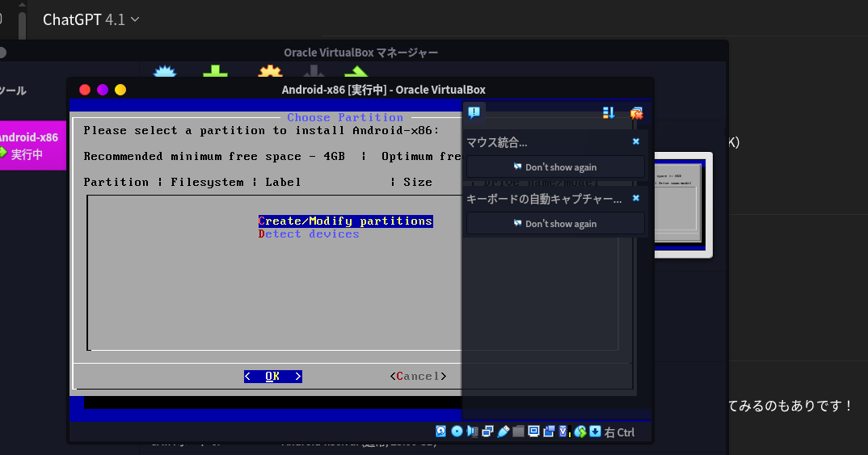Click the shared folders status icon
Viewport: 868px width, 455px height.
[x=518, y=432]
